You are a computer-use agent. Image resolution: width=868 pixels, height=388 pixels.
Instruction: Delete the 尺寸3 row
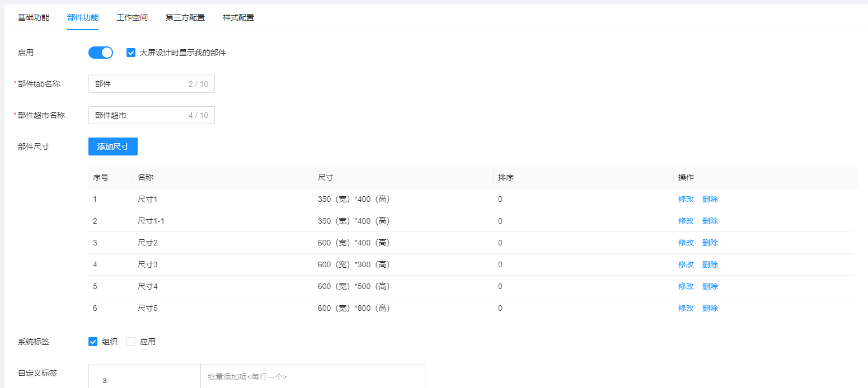[x=710, y=264]
